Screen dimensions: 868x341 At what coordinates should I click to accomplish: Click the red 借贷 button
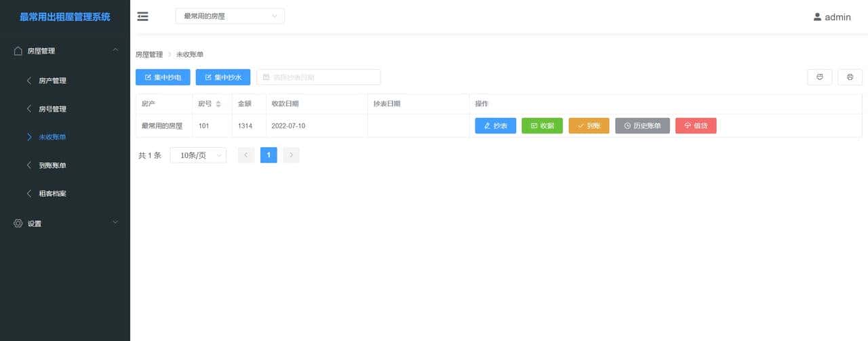(696, 125)
